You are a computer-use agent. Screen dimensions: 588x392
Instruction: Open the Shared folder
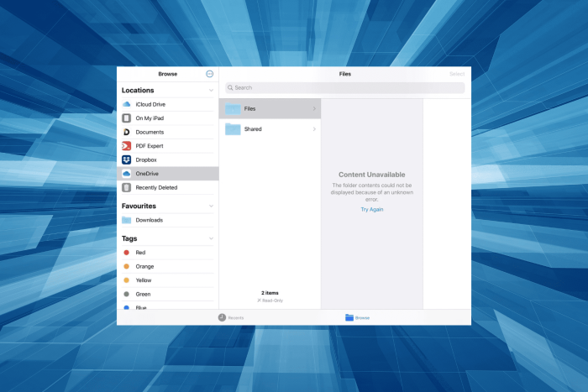270,129
